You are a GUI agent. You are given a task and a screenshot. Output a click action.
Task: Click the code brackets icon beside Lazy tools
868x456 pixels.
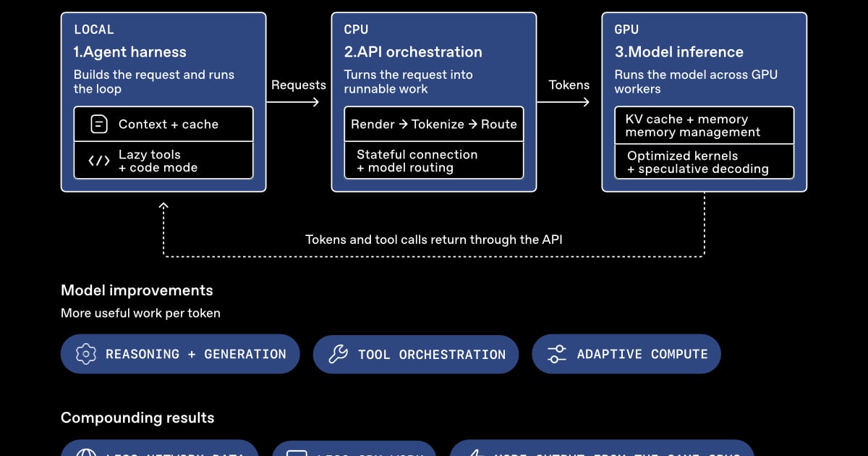tap(98, 161)
